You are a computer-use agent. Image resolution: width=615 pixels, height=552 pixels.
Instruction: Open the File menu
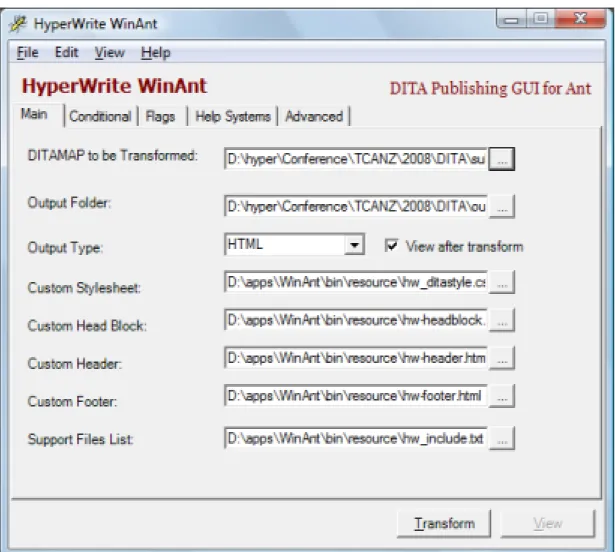click(x=27, y=53)
